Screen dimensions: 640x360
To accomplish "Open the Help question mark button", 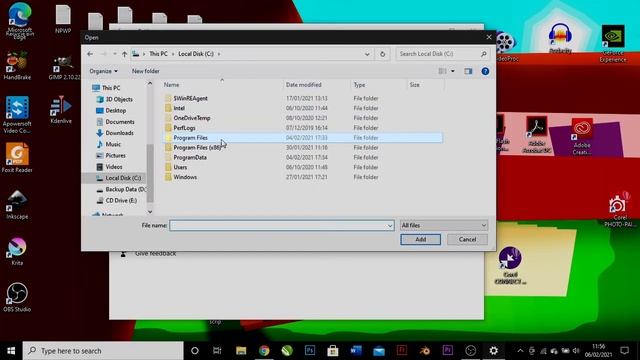I will 485,71.
